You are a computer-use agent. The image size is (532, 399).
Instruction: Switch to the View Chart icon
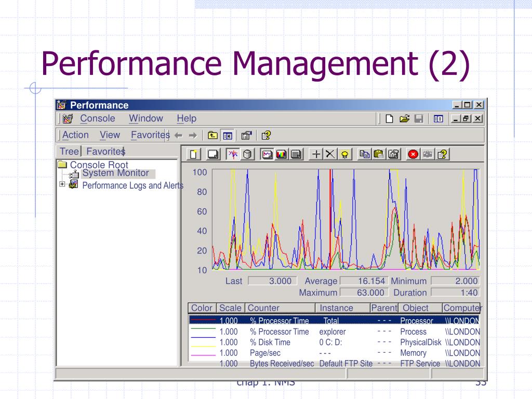[x=267, y=154]
